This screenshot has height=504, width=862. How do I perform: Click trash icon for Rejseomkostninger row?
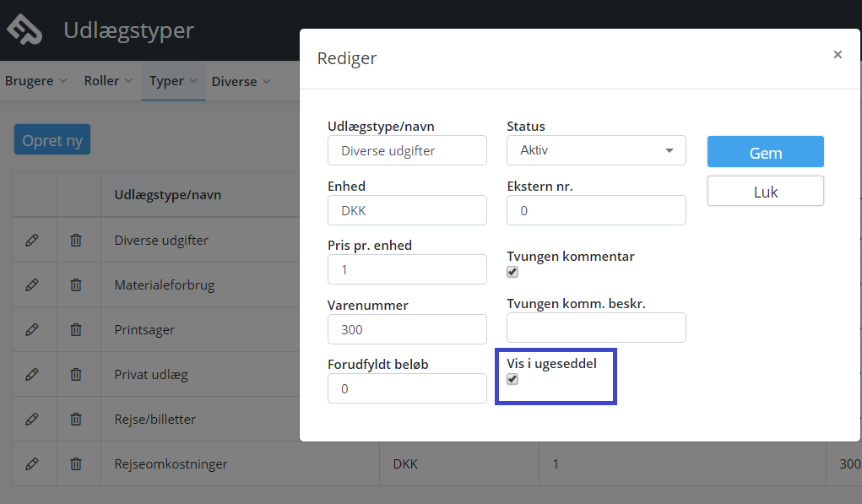[x=76, y=463]
